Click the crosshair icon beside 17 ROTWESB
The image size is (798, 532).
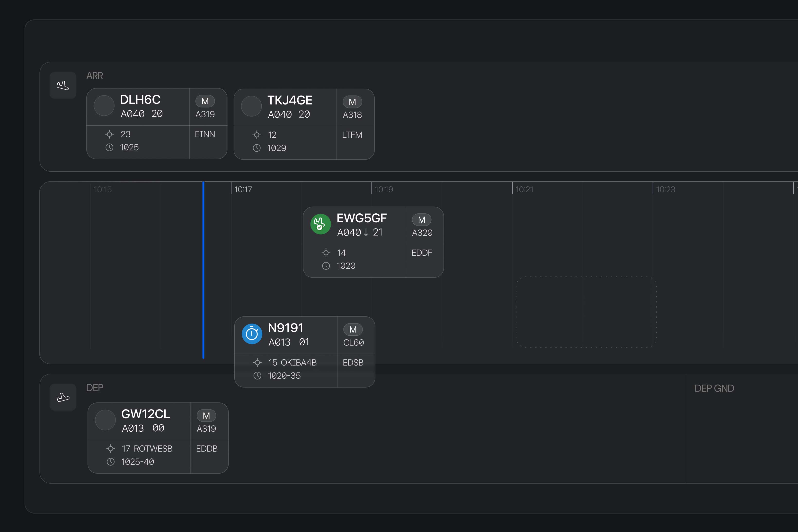tap(111, 449)
